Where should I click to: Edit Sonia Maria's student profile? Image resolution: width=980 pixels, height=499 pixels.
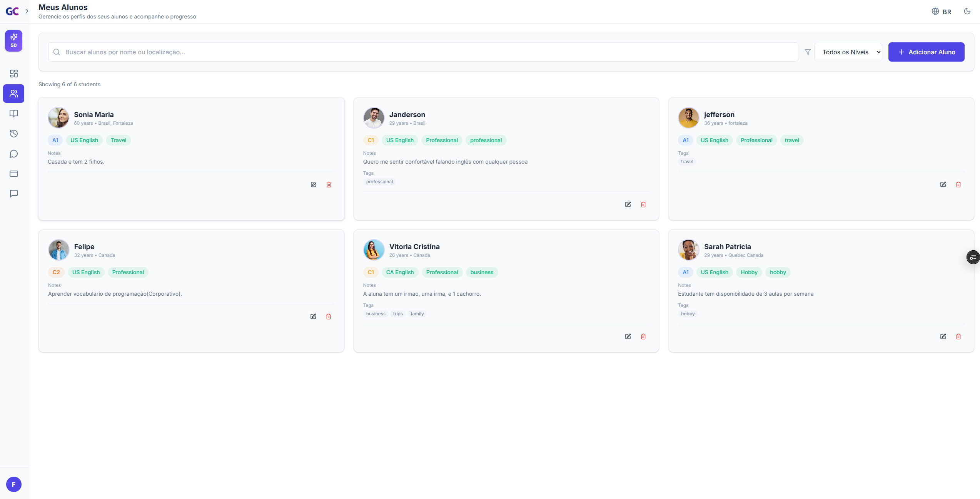tap(314, 184)
